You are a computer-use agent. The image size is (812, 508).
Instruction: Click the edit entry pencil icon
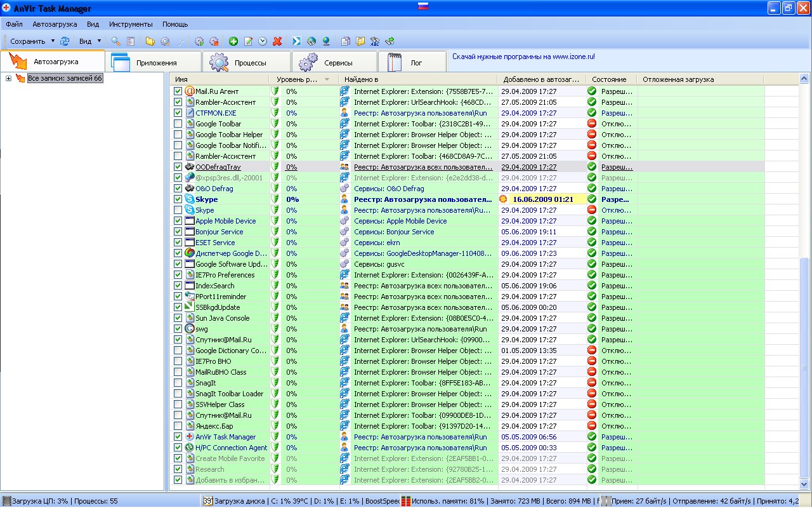248,41
